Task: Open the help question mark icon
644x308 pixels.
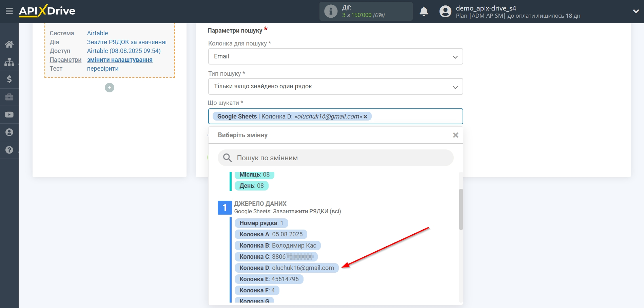Action: pyautogui.click(x=9, y=150)
